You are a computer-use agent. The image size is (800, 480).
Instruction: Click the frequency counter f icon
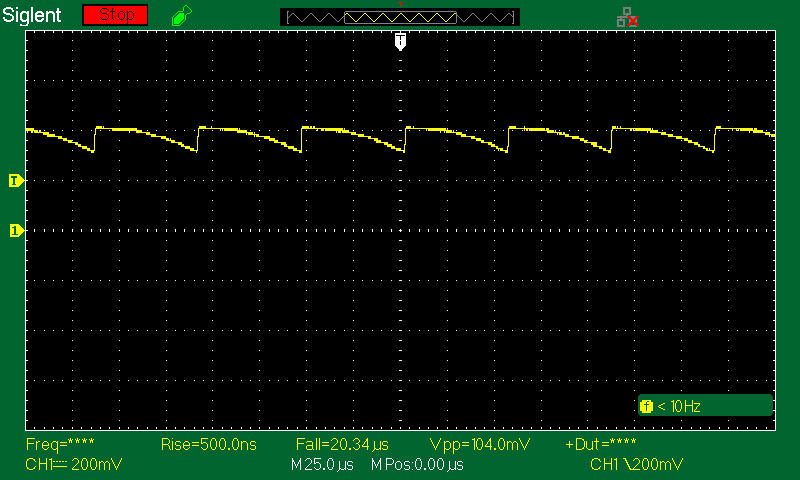coord(646,407)
